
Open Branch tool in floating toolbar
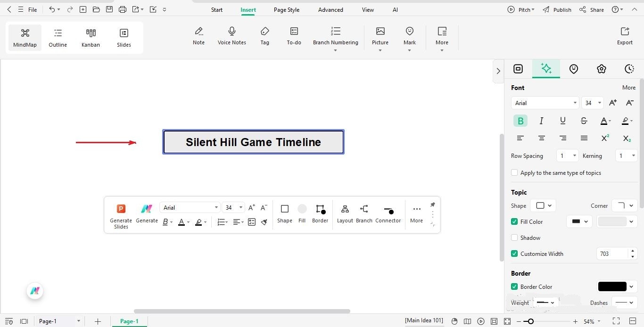point(364,213)
